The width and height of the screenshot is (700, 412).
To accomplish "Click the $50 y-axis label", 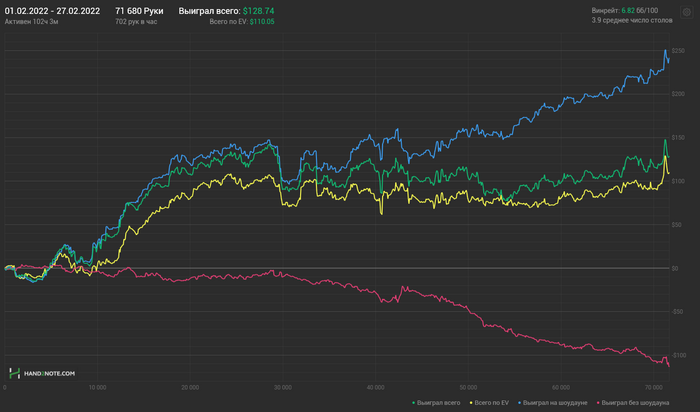I will point(677,225).
